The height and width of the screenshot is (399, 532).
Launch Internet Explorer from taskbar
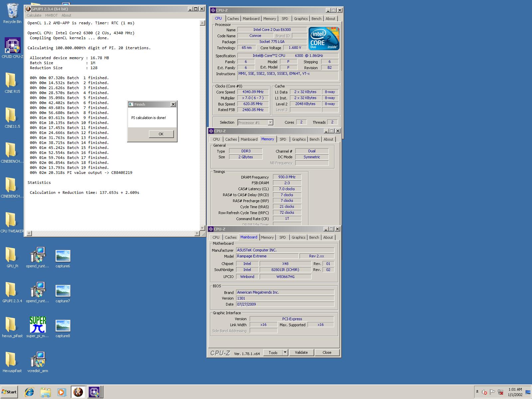tap(29, 392)
